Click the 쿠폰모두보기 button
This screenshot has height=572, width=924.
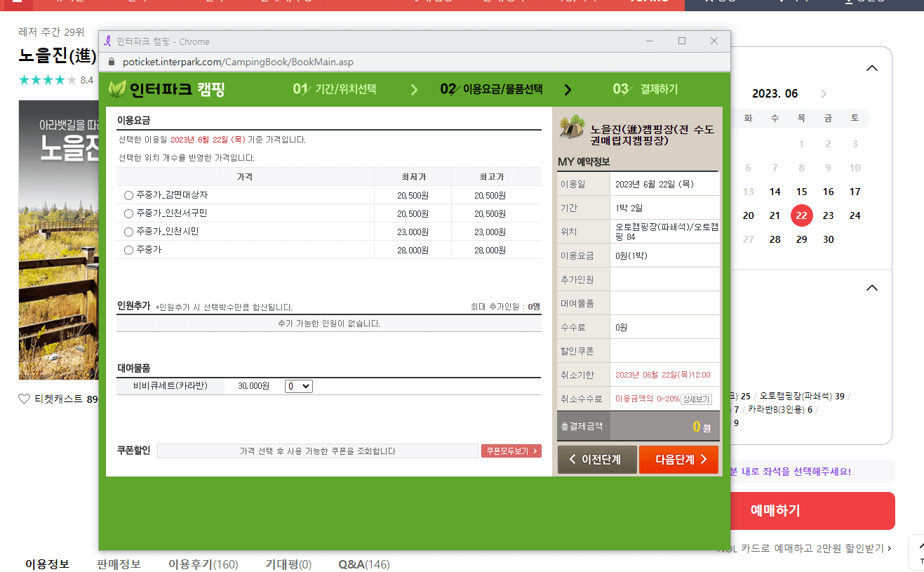(511, 451)
